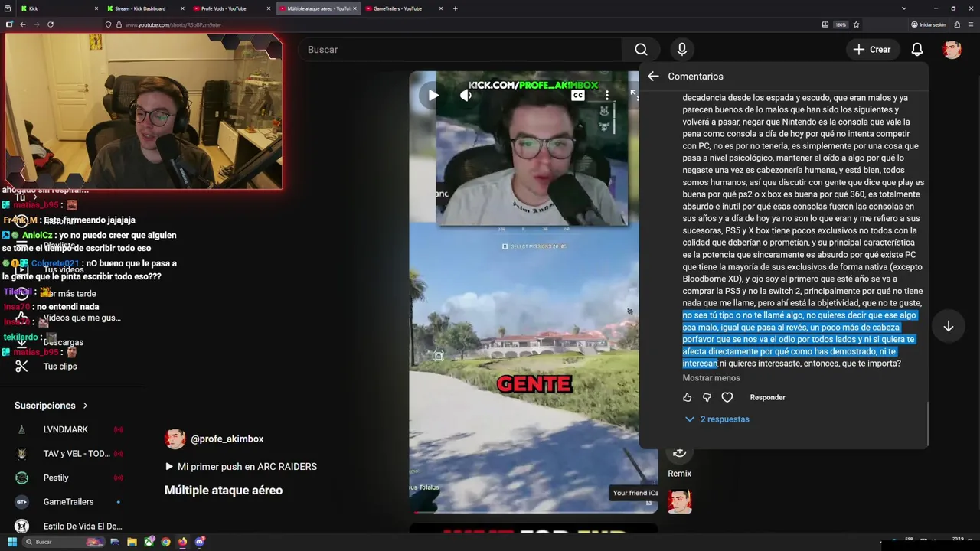The width and height of the screenshot is (980, 551).
Task: Switch to Kick tab
Action: pyautogui.click(x=60, y=8)
